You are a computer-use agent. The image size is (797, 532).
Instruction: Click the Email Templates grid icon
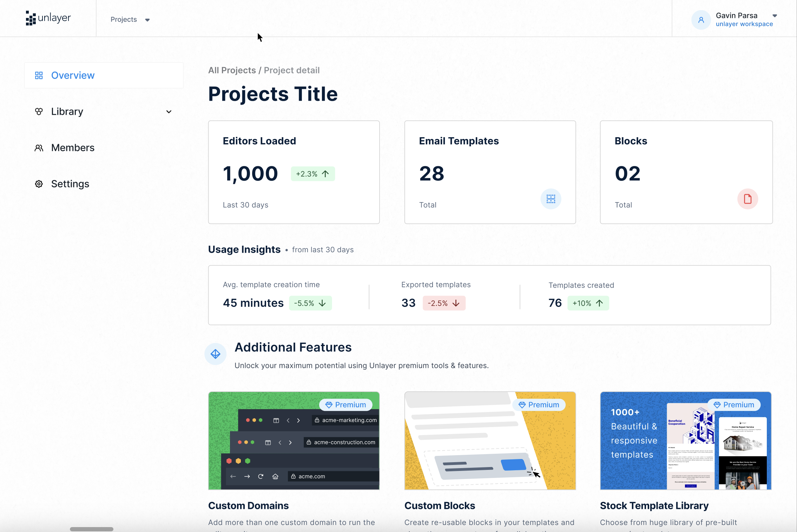tap(551, 199)
